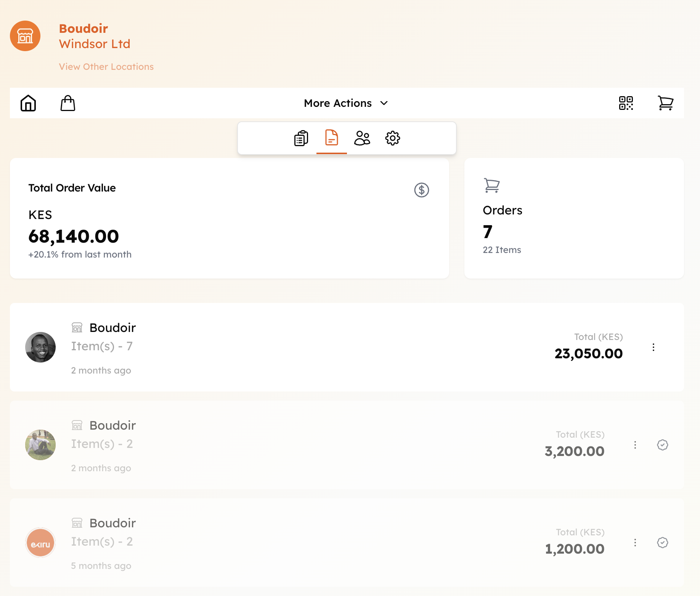Select the home icon

[x=29, y=103]
